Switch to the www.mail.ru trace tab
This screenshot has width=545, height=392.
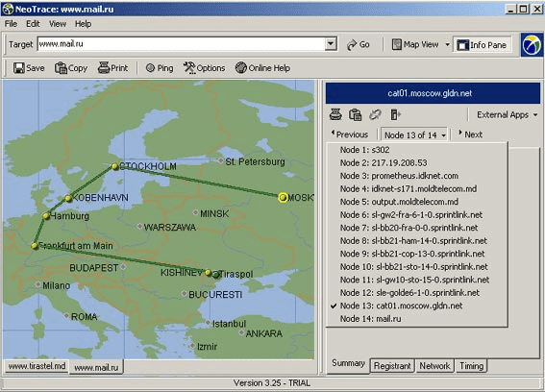coord(96,367)
